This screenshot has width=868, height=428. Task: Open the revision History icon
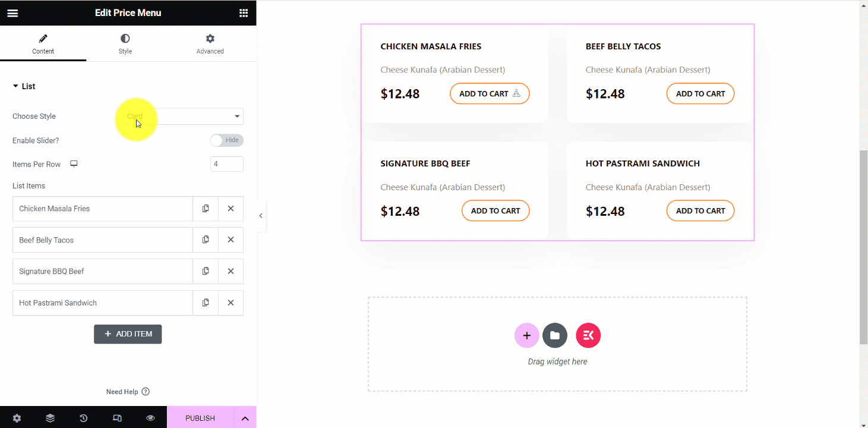pos(83,418)
